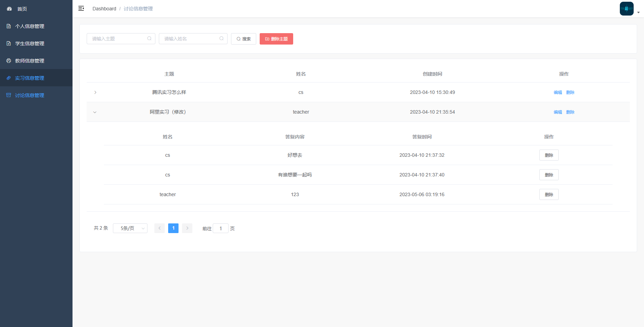
Task: Click the 搜索 button
Action: tap(243, 39)
